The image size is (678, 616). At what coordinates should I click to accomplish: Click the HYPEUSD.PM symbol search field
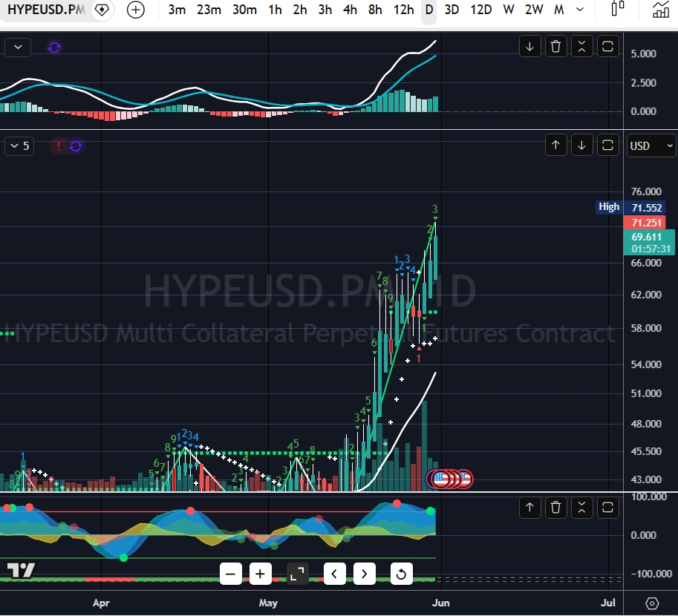(46, 10)
